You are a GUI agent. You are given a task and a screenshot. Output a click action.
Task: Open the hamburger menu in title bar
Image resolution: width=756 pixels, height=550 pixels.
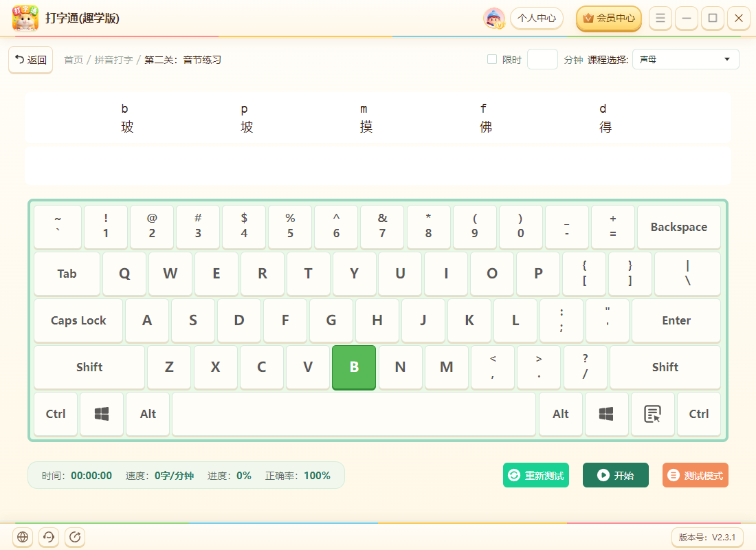(660, 19)
